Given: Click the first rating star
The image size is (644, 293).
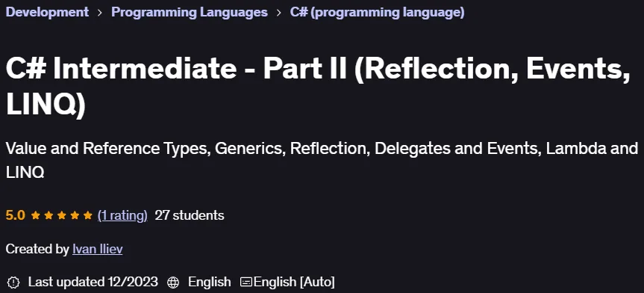Looking at the screenshot, I should (35, 215).
